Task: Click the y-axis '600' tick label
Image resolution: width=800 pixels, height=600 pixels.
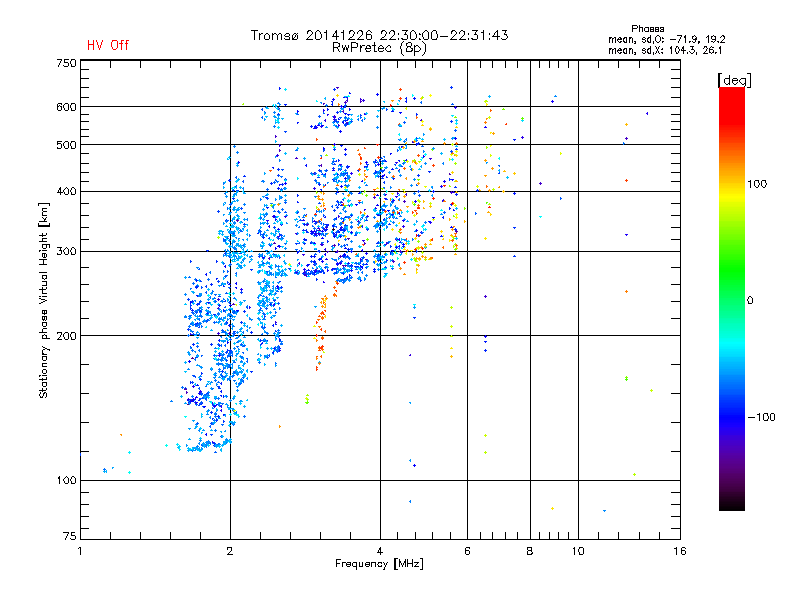Action: click(x=67, y=107)
